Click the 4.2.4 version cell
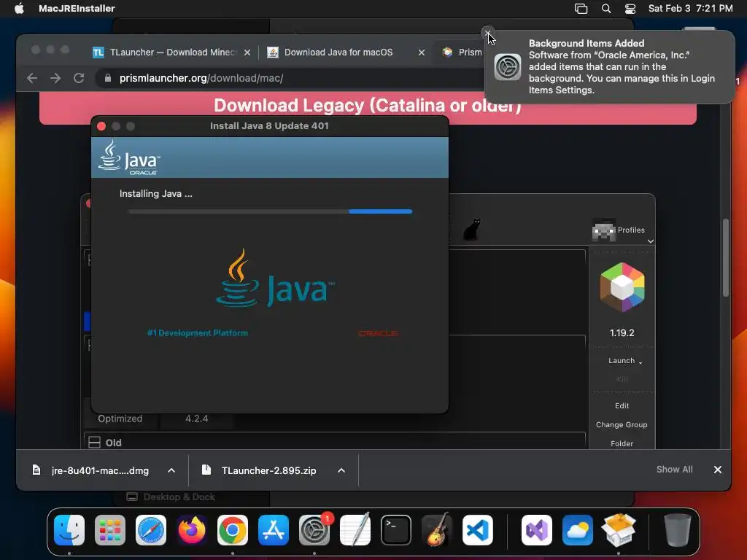The height and width of the screenshot is (560, 747). coord(197,419)
